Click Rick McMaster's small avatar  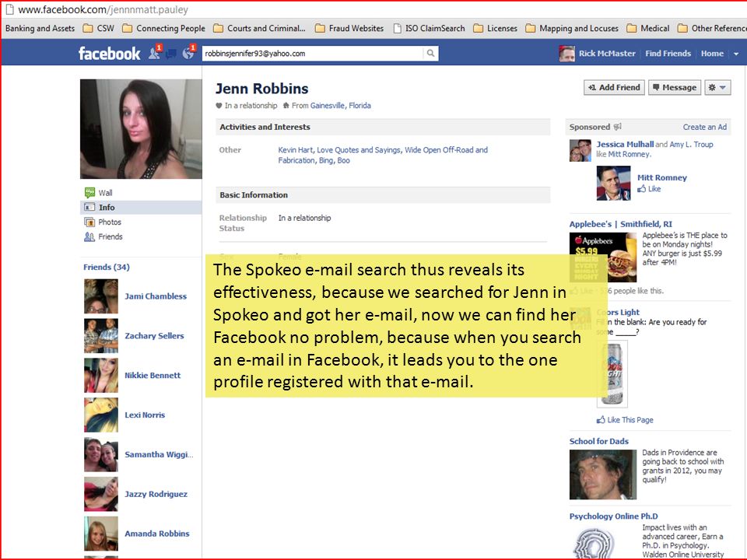coord(567,54)
